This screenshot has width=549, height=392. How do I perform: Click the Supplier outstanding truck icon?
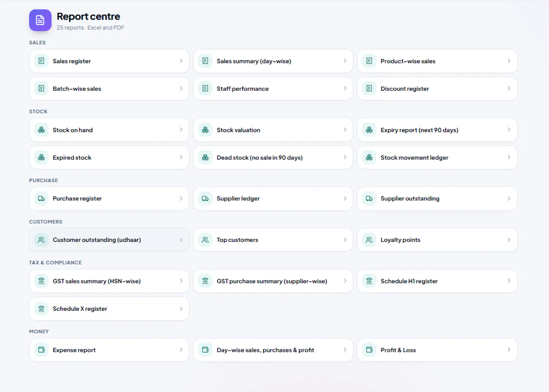tap(369, 199)
